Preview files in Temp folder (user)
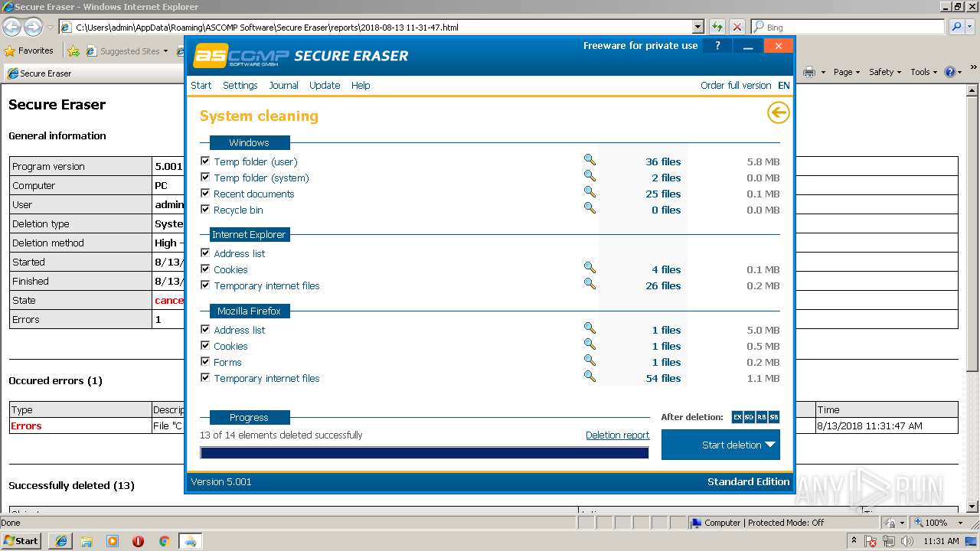Viewport: 980px width, 551px height. coord(590,160)
